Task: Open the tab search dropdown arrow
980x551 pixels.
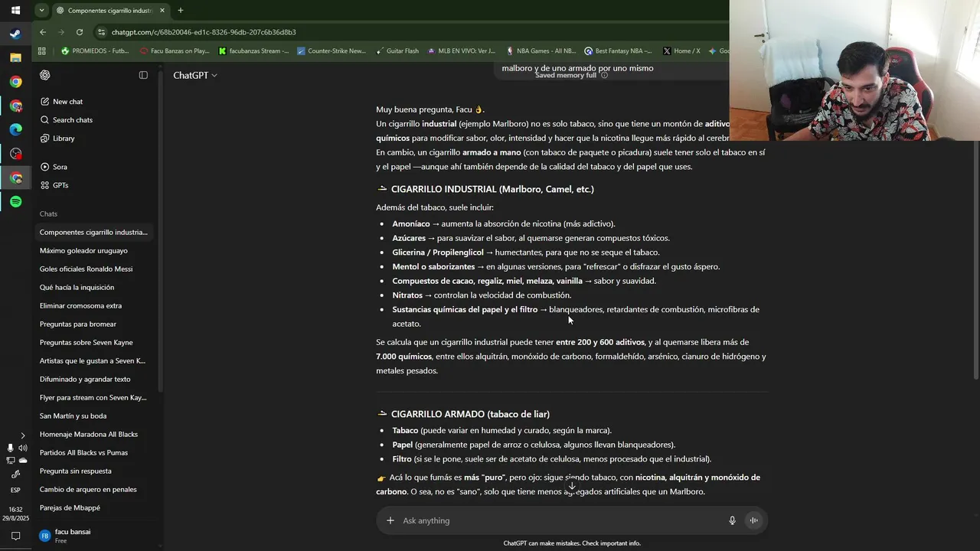Action: [42, 11]
